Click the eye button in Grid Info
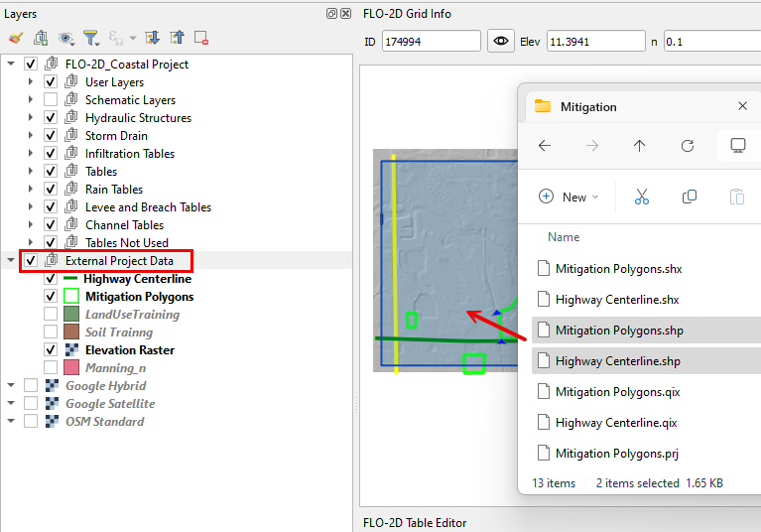761x532 pixels. point(501,42)
